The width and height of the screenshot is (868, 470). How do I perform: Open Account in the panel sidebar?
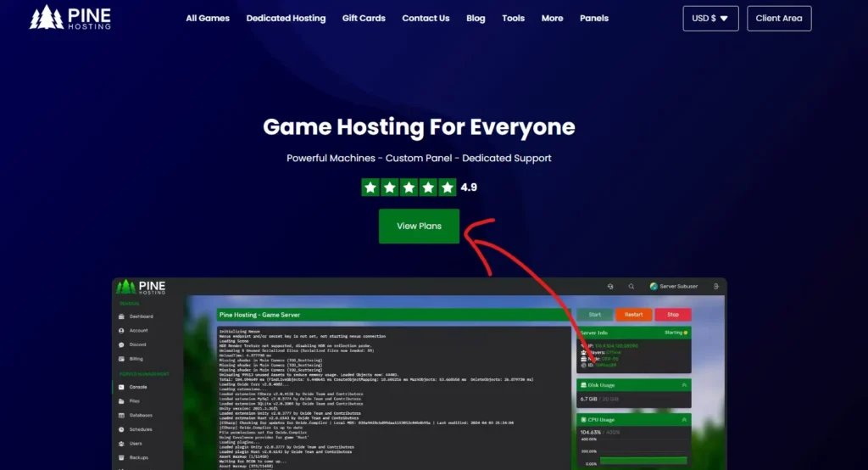tap(133, 330)
